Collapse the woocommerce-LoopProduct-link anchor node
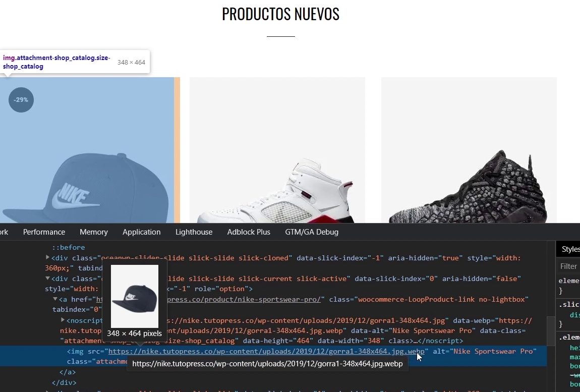 point(55,299)
